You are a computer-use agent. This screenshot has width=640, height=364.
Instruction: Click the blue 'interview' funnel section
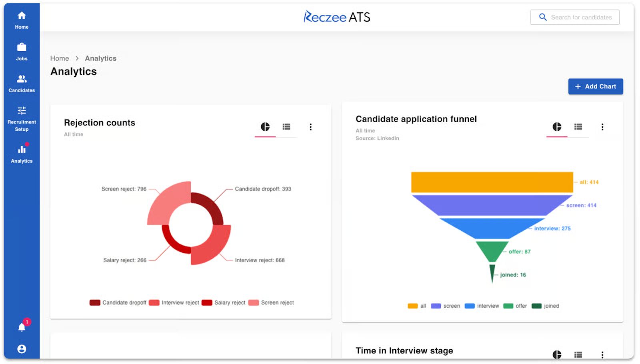[x=492, y=229]
